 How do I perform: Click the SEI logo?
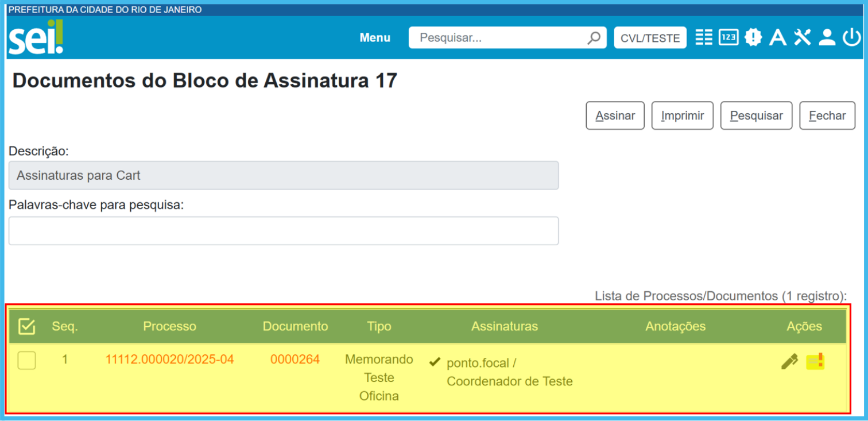(36, 38)
